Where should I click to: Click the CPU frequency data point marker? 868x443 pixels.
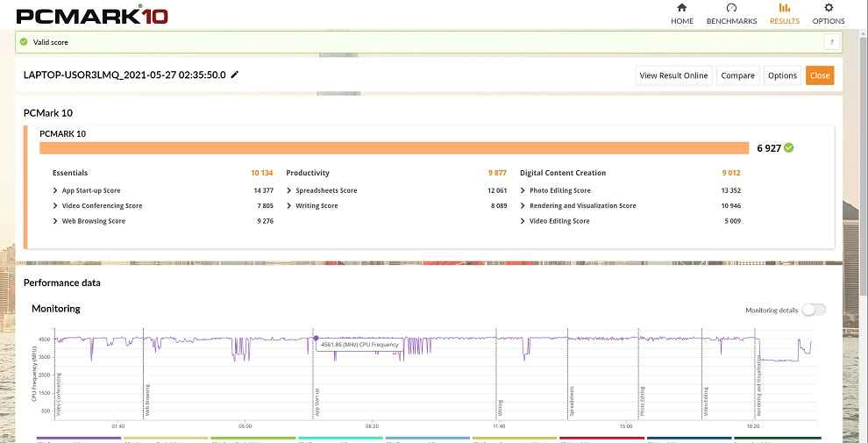(x=316, y=338)
